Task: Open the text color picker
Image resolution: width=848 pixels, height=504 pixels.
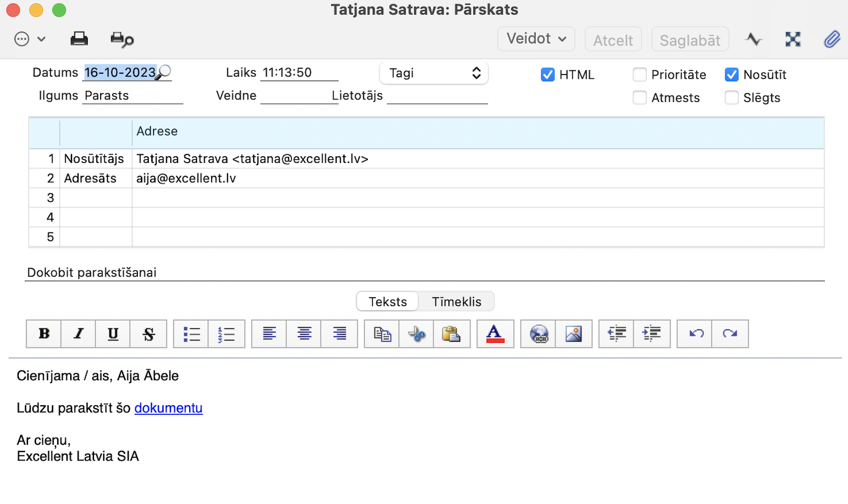Action: coord(495,334)
